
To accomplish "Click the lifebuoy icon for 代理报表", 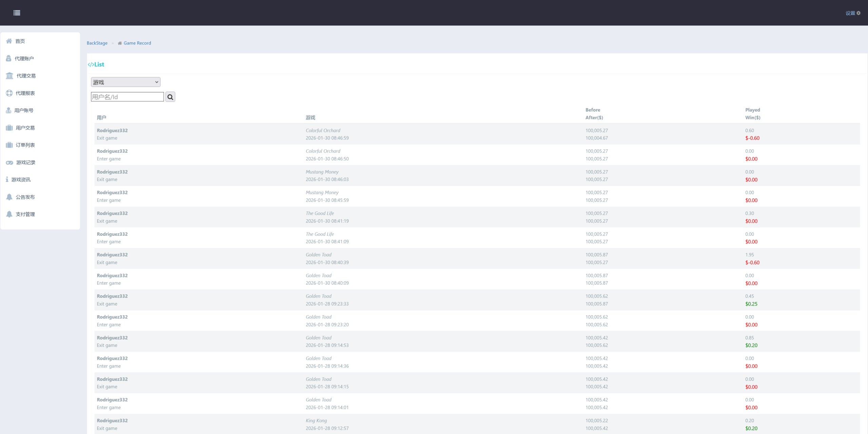I will point(9,93).
